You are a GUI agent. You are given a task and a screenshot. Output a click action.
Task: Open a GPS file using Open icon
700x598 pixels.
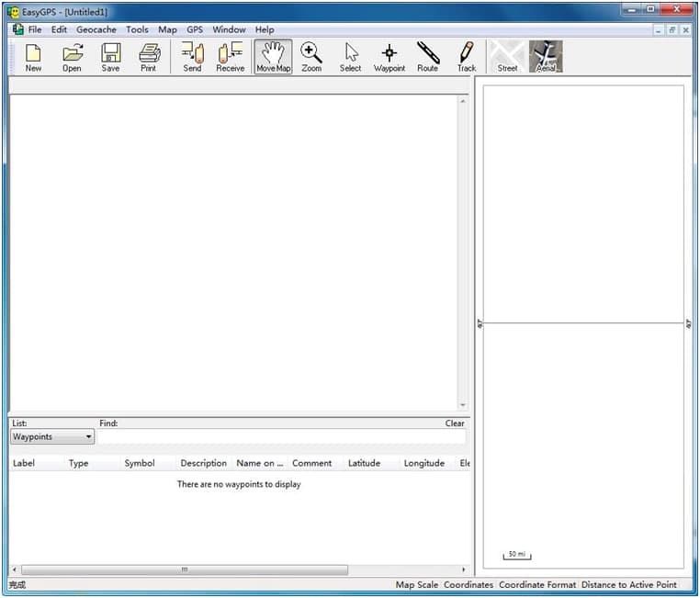tap(72, 57)
